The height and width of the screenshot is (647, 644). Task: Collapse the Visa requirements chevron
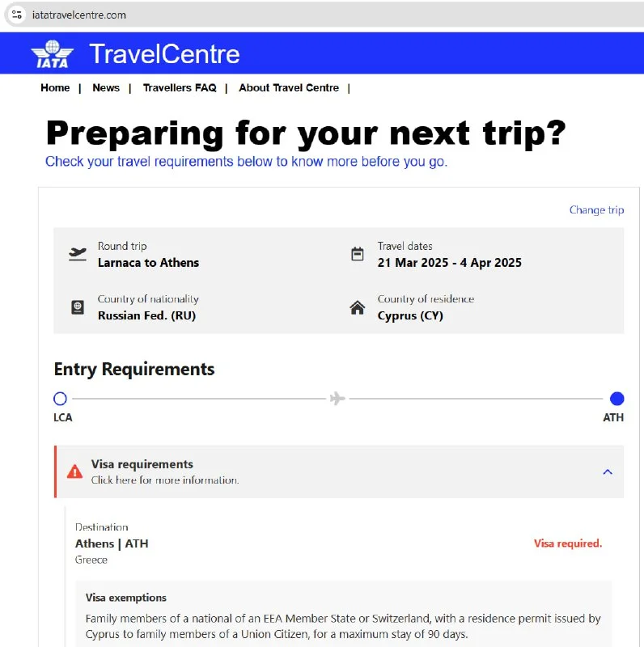(x=608, y=472)
